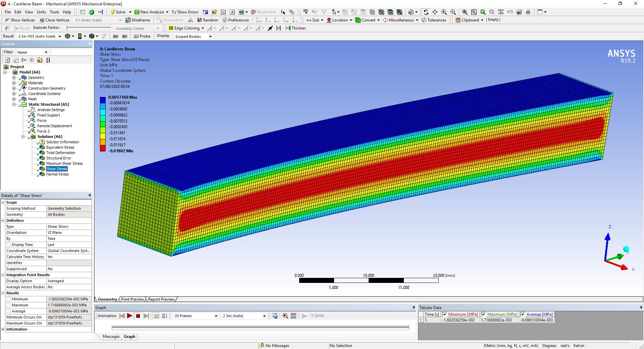Click the Rotate view tool icon
Viewport: 644px width, 349px height.
point(426,12)
